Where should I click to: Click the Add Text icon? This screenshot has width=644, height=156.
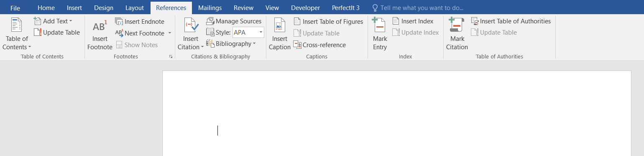(x=38, y=21)
